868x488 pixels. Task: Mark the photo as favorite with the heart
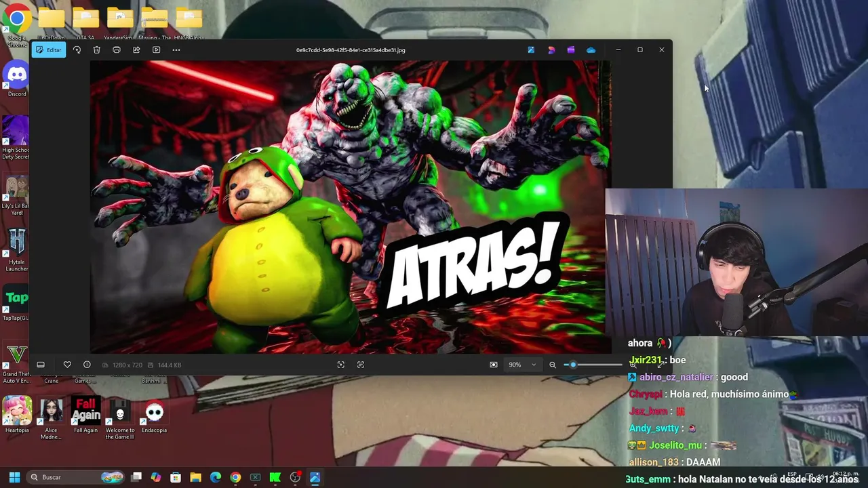(x=67, y=365)
